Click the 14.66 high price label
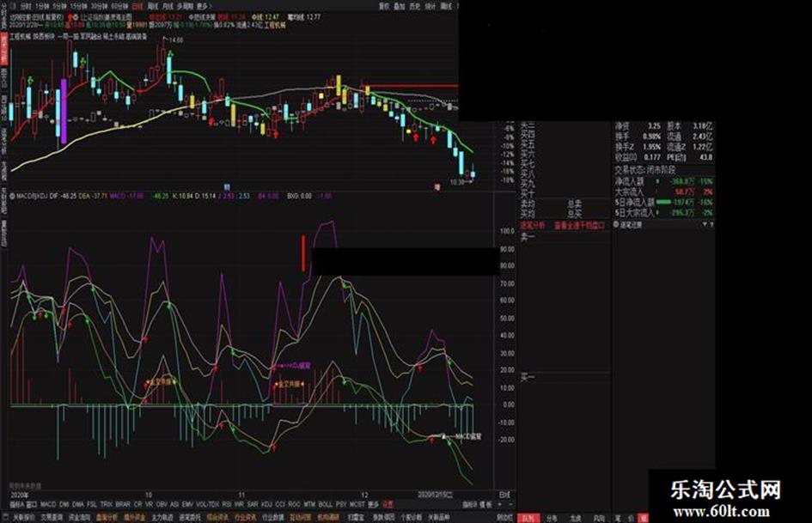 click(x=175, y=40)
